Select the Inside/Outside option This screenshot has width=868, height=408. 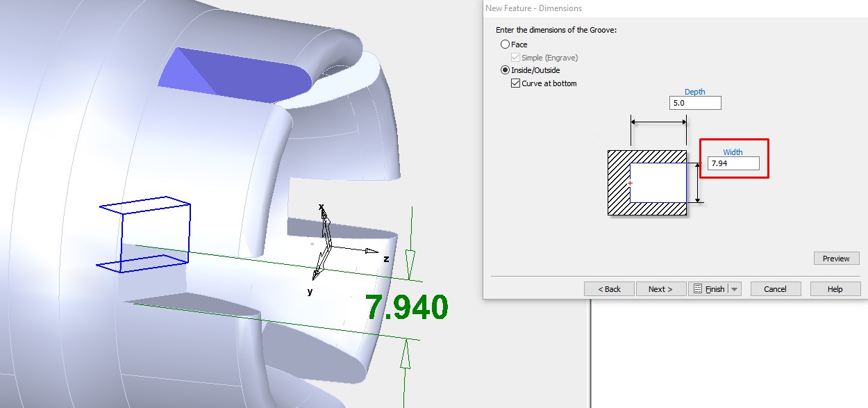click(506, 70)
